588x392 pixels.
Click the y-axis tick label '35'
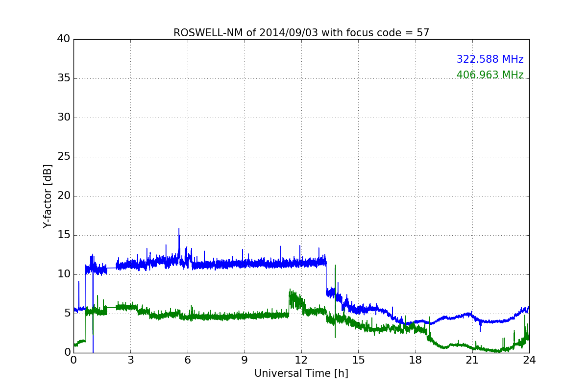[64, 78]
